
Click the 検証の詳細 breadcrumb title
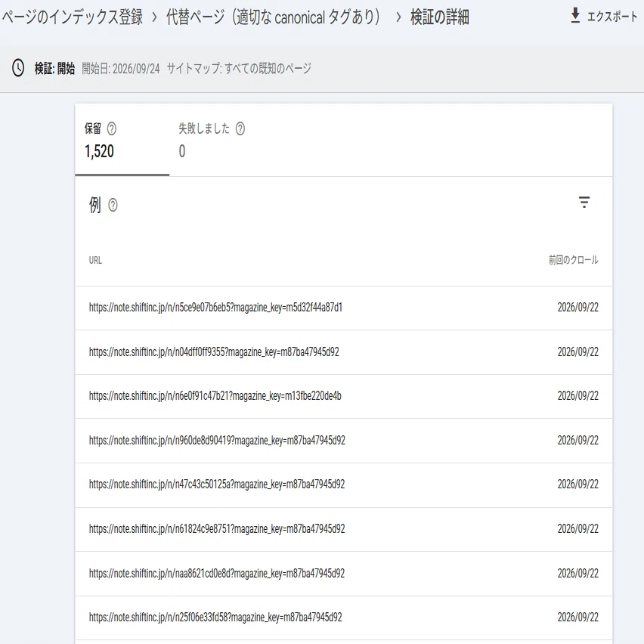(x=439, y=17)
